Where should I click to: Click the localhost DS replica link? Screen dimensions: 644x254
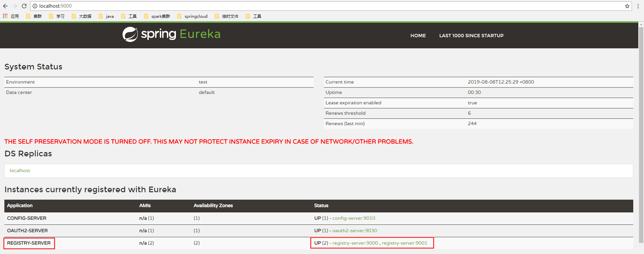tap(20, 170)
